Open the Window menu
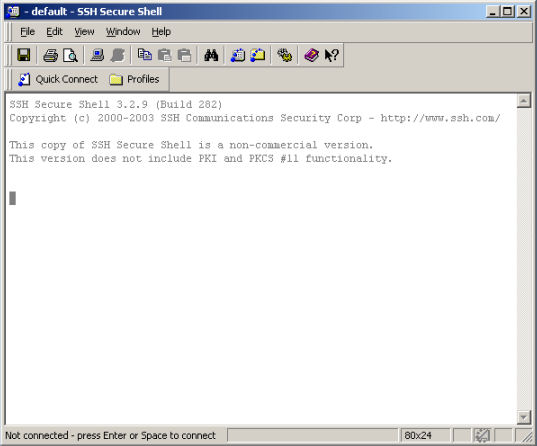This screenshot has height=446, width=537. tap(123, 32)
